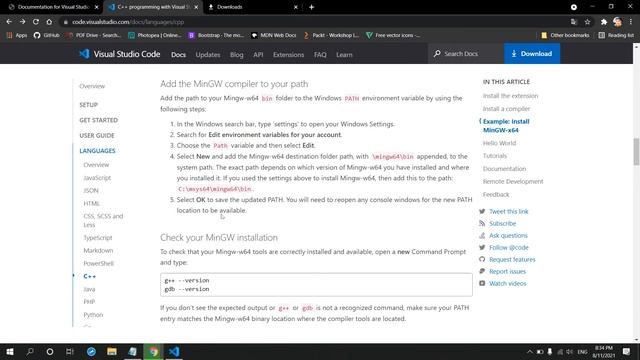The height and width of the screenshot is (360, 640).
Task: Open the translate page icon in address bar
Action: [573, 22]
